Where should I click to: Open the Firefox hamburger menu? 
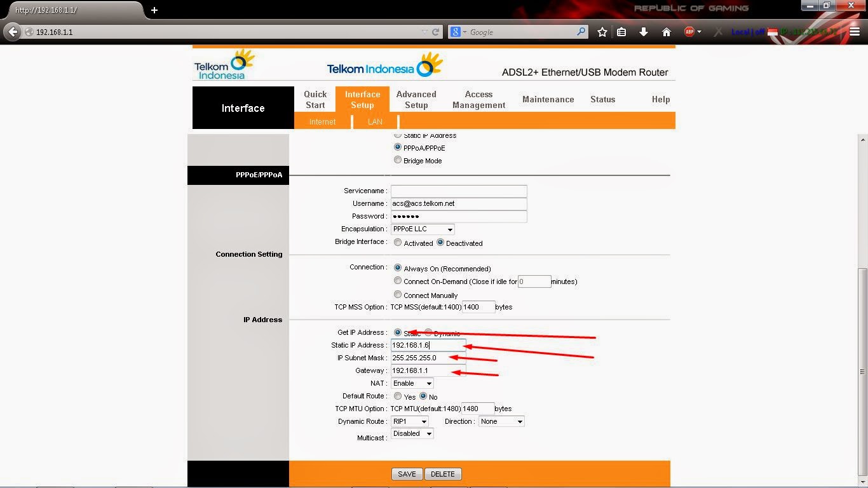click(855, 32)
